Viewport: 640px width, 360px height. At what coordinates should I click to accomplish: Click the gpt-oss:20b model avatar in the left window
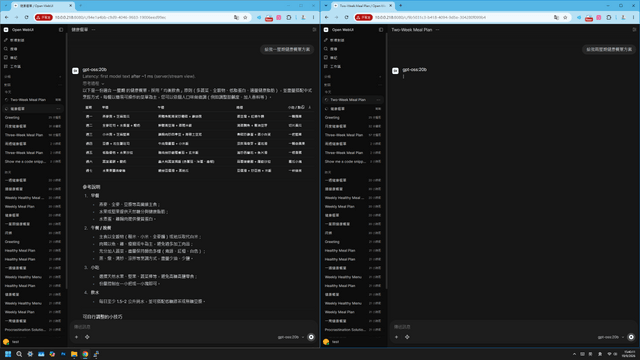pos(76,71)
